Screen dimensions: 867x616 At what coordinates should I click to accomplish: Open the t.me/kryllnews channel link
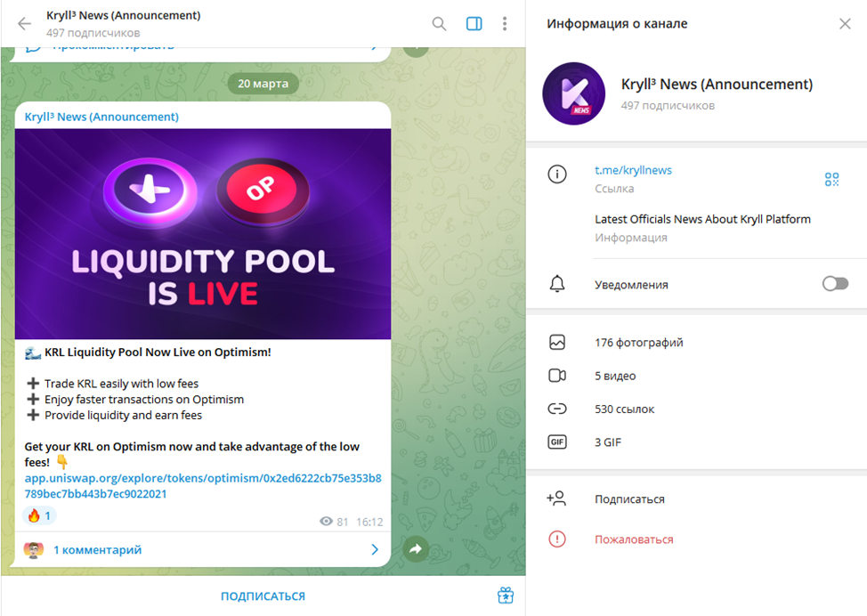[x=633, y=170]
